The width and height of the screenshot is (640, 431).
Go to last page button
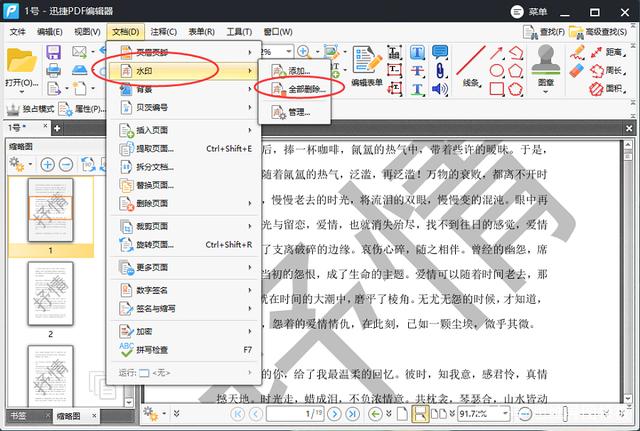click(352, 414)
